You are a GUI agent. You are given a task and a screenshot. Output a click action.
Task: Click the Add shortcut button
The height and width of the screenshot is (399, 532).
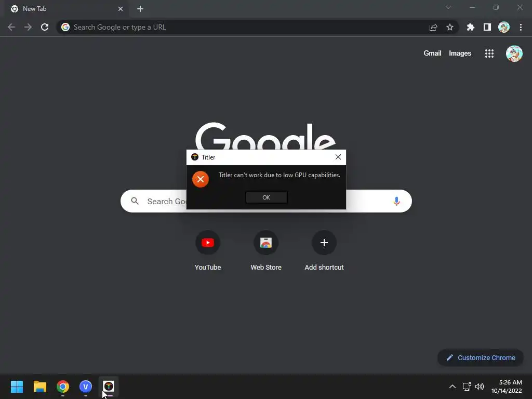(324, 250)
